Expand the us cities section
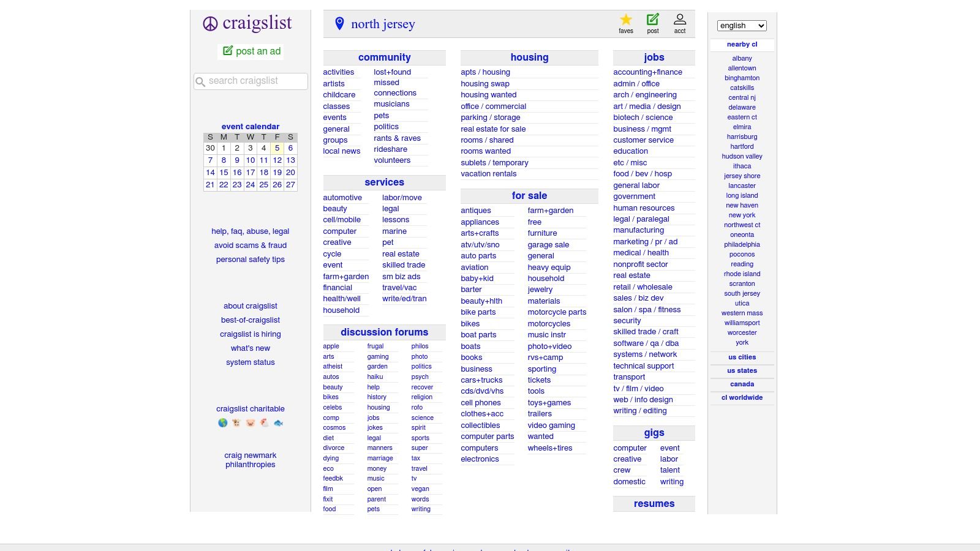This screenshot has width=980, height=551. [742, 357]
